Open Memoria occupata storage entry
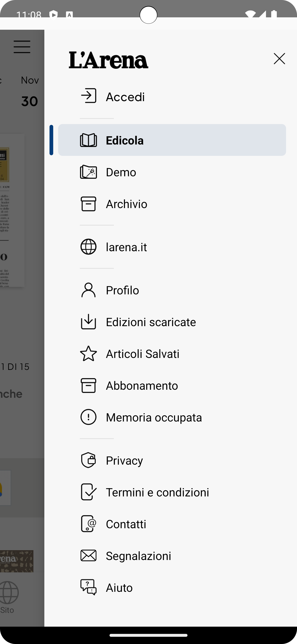The width and height of the screenshot is (297, 644). click(x=154, y=417)
